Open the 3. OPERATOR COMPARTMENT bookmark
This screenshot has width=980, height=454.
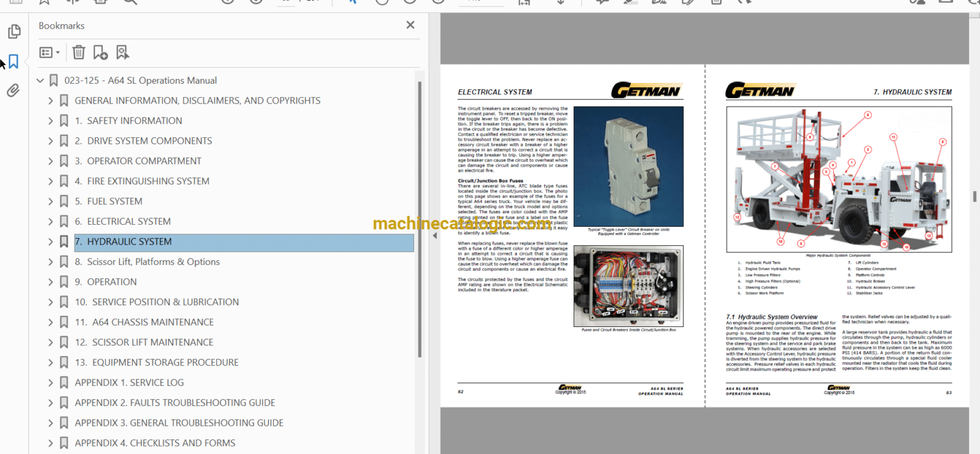(138, 161)
